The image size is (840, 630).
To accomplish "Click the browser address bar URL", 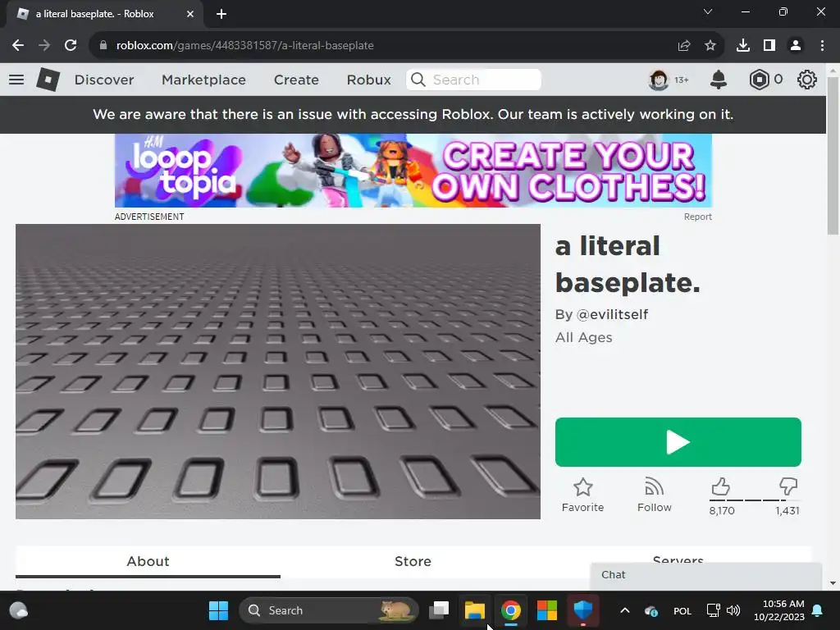I will pyautogui.click(x=244, y=46).
